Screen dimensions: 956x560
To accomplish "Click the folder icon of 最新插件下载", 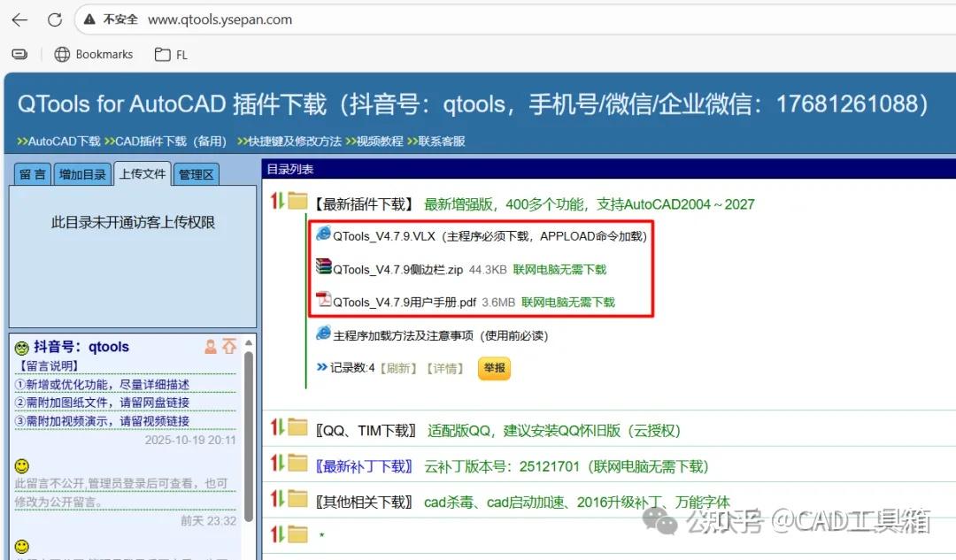I will click(297, 201).
